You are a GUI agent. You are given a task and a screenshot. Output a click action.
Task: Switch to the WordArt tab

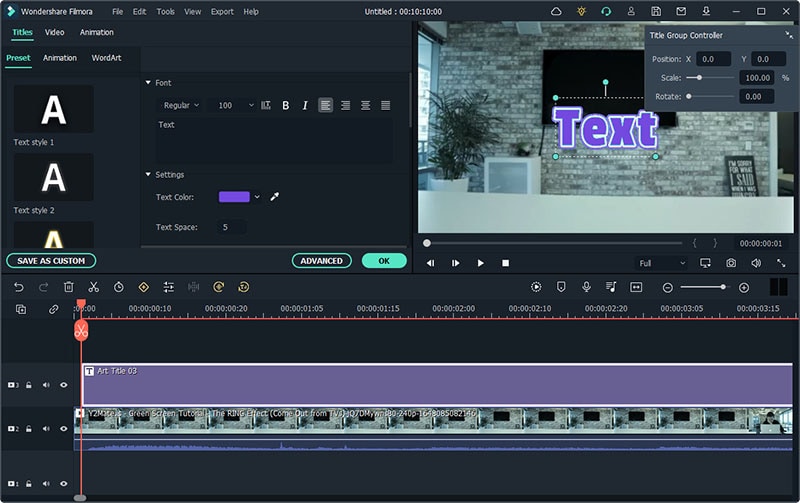point(106,58)
